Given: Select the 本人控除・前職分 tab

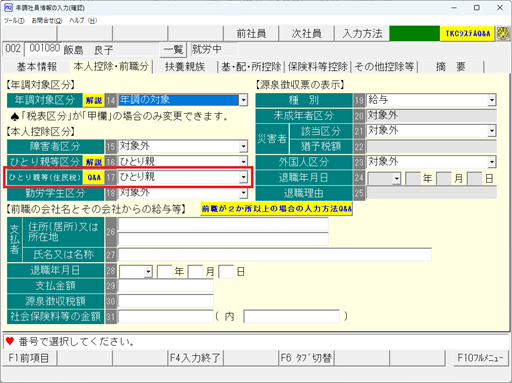Looking at the screenshot, I should (111, 67).
